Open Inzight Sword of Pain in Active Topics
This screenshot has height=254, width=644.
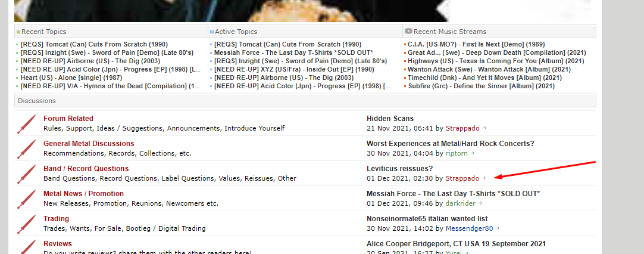tap(300, 61)
